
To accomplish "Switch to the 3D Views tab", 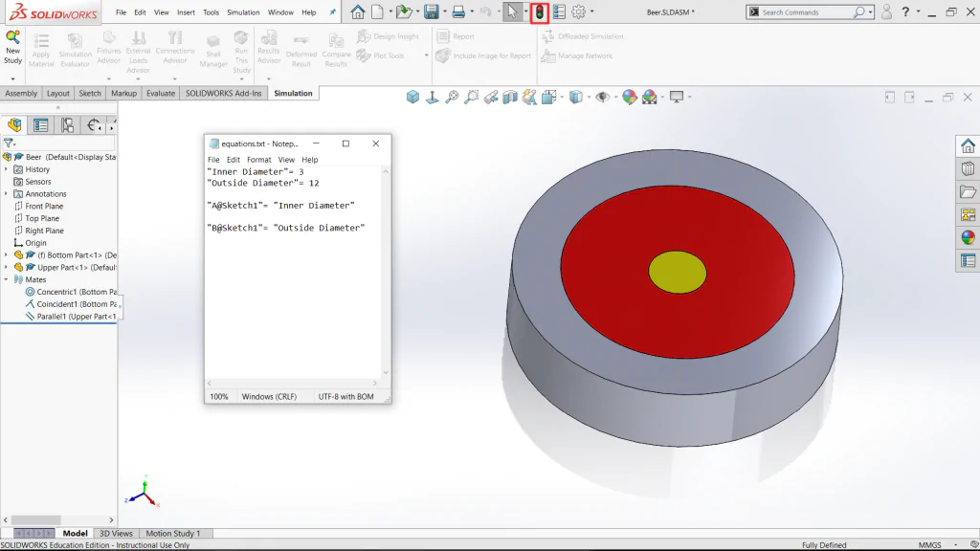I will 116,534.
